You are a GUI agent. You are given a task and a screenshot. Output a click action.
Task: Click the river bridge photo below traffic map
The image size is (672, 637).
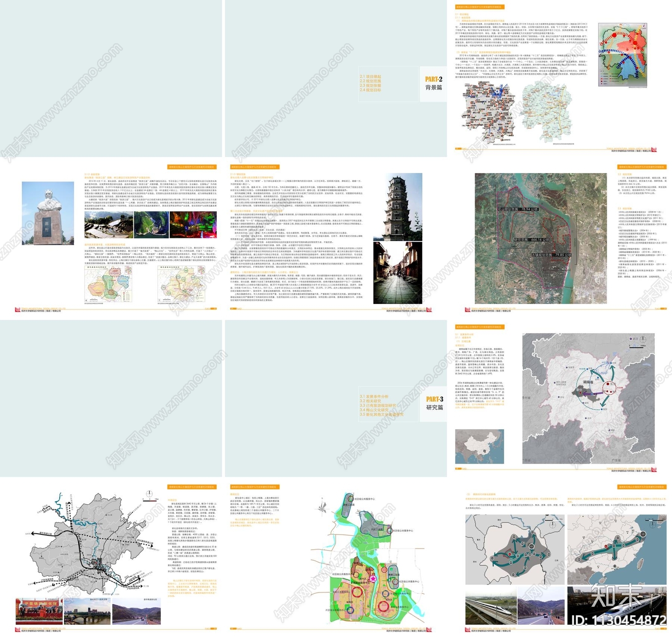(87, 612)
